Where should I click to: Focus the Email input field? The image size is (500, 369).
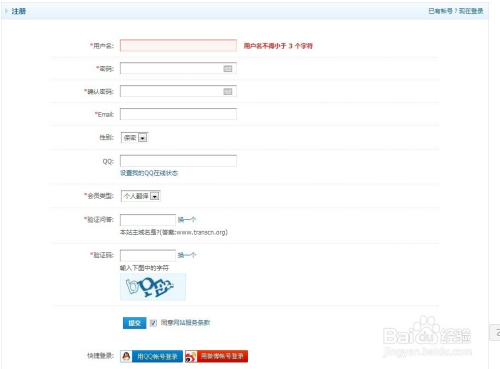coord(178,114)
